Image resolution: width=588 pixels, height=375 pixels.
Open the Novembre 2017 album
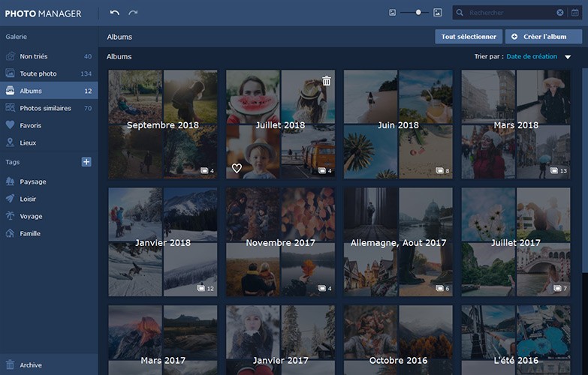click(281, 242)
